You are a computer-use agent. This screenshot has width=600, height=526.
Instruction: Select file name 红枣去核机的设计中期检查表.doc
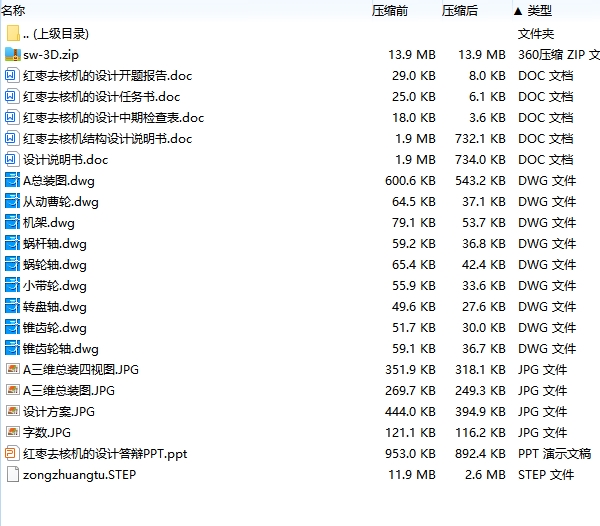pyautogui.click(x=114, y=118)
